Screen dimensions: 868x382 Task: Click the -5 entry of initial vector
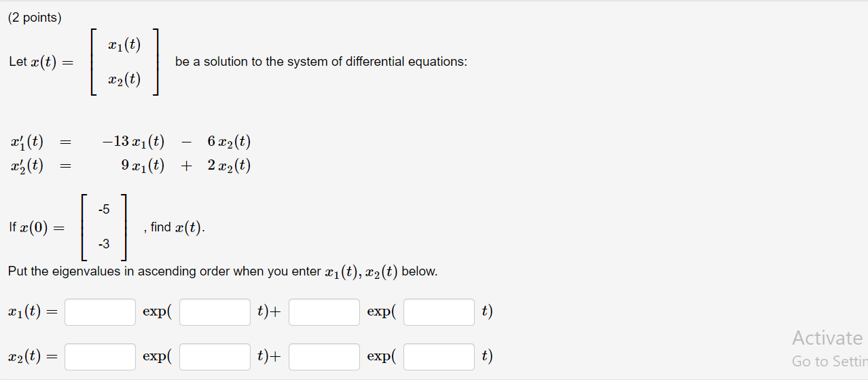point(103,210)
